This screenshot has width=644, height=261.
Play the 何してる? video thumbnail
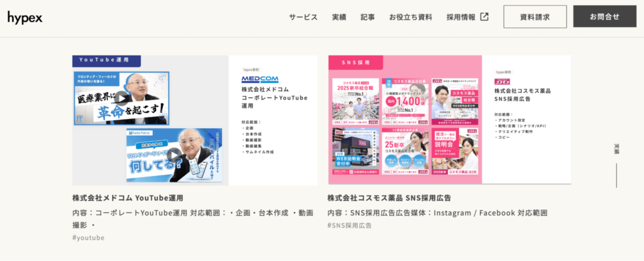click(174, 155)
